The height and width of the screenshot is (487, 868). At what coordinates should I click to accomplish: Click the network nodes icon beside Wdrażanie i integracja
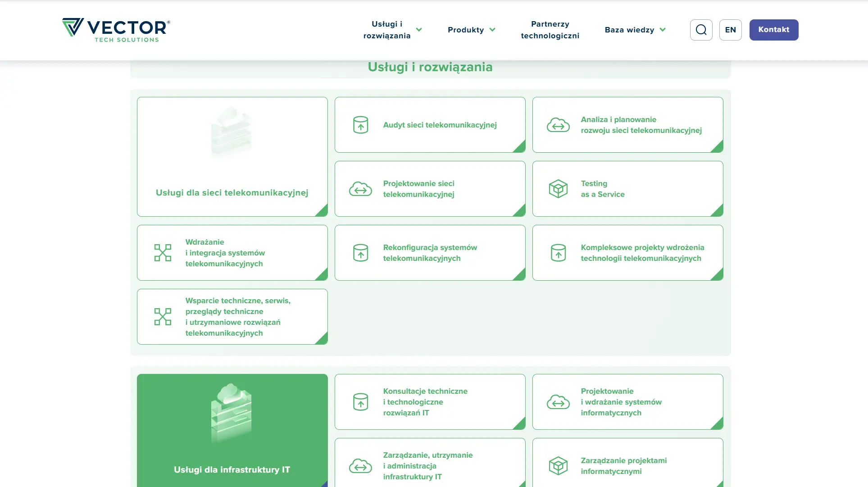(163, 253)
